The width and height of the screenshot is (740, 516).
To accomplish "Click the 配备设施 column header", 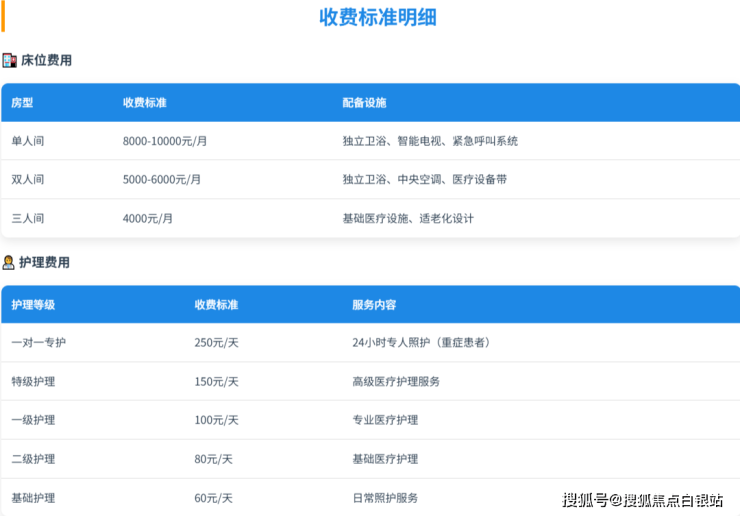I will click(x=364, y=103).
